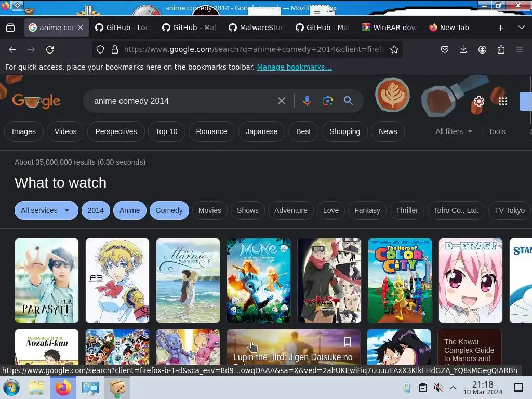The image size is (532, 399).
Task: Submit search with magnifier icon
Action: [x=348, y=100]
